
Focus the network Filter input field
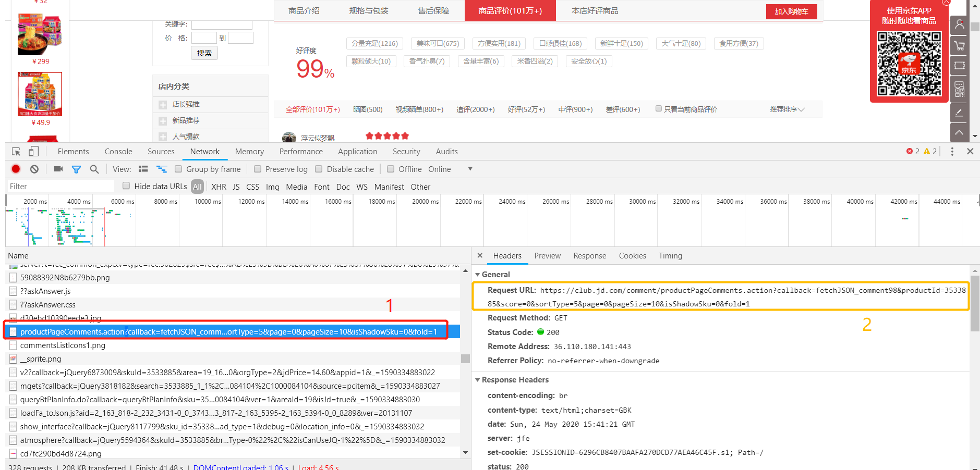(x=61, y=186)
